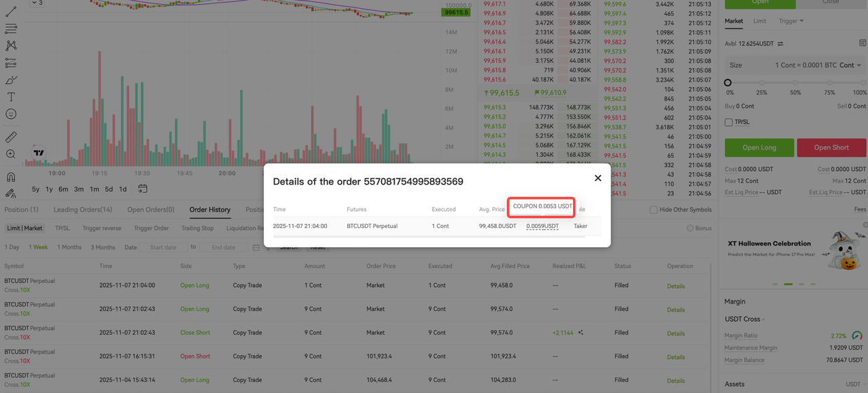Open the Cont size unit dropdown
868x393 pixels.
(850, 65)
